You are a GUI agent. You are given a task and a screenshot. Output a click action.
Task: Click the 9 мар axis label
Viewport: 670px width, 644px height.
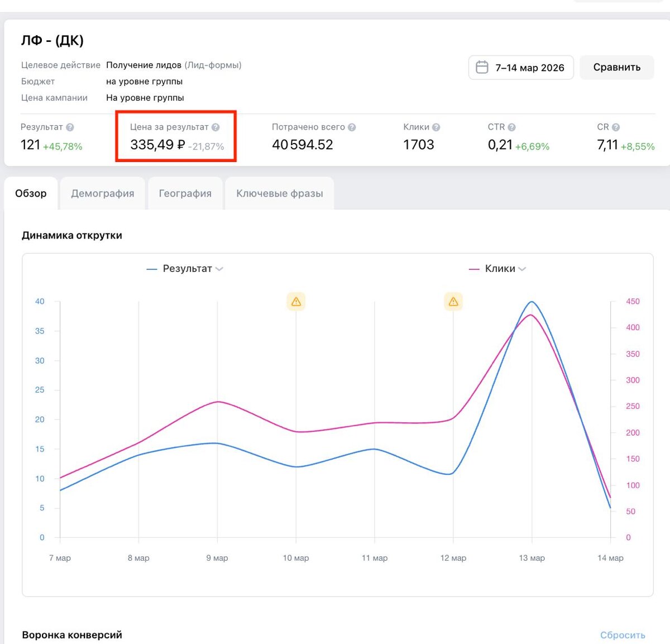point(217,558)
